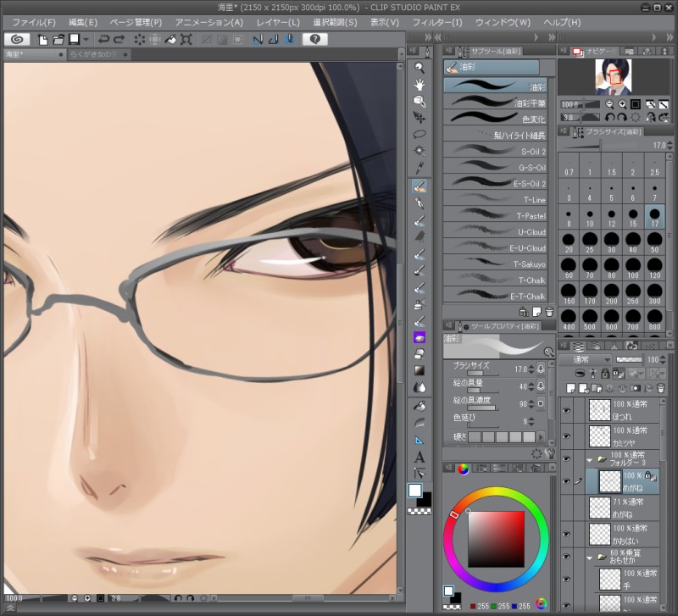Create a new raster layer icon
The height and width of the screenshot is (616, 678).
pyautogui.click(x=570, y=388)
